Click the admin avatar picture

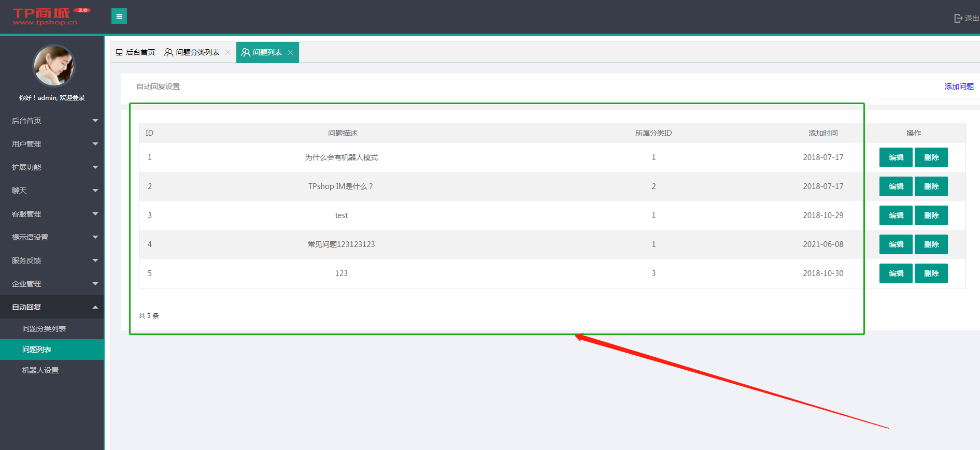[53, 66]
